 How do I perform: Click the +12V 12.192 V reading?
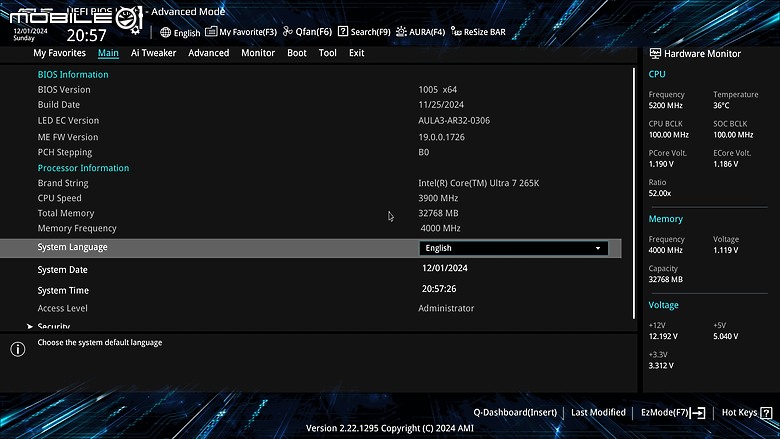pyautogui.click(x=663, y=337)
